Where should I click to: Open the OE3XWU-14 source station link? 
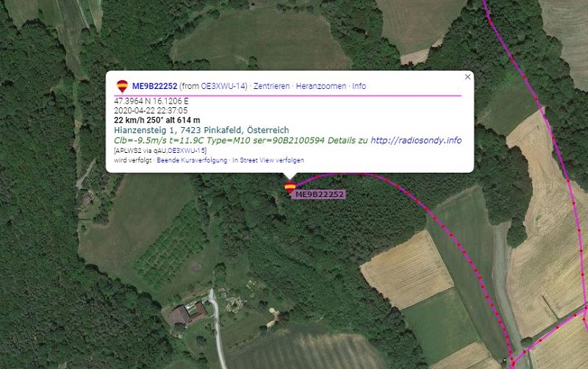pos(223,86)
